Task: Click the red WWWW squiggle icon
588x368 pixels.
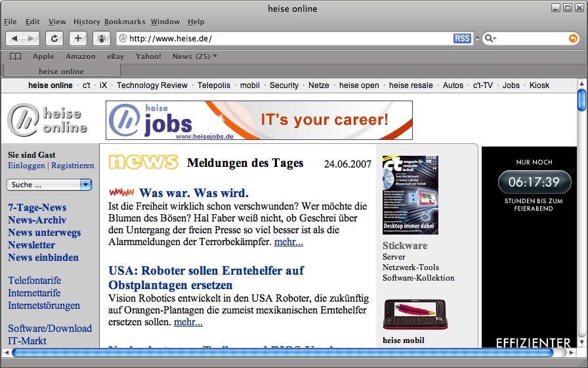Action: 121,193
